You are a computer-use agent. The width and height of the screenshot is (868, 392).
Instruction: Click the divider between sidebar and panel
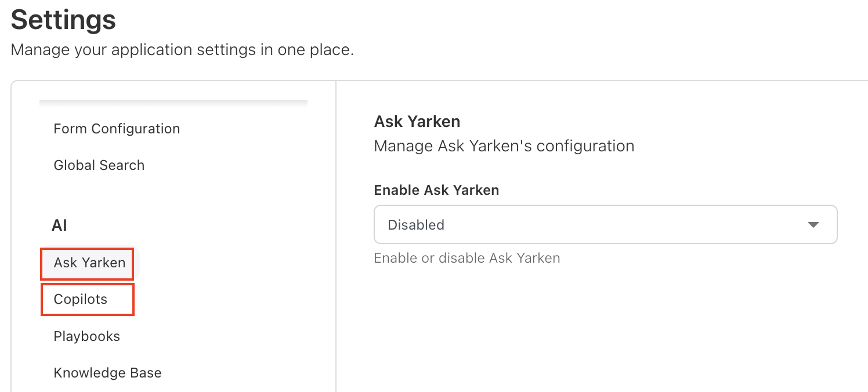336,232
